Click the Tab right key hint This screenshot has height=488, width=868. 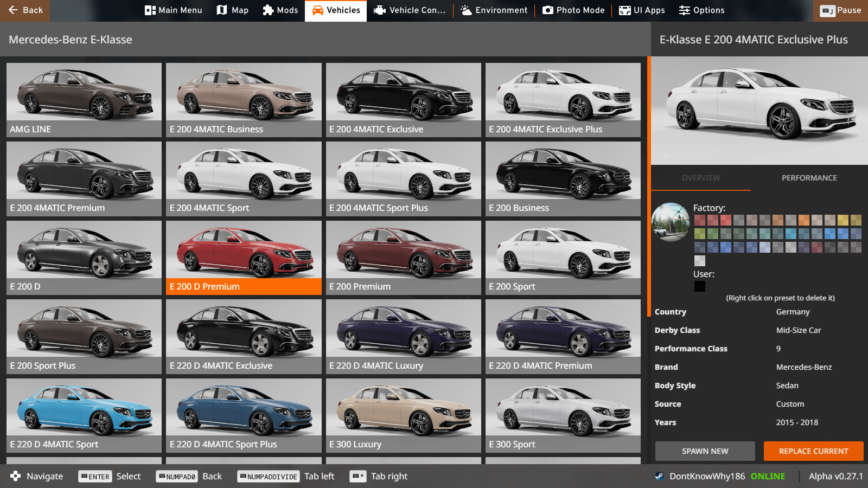379,476
